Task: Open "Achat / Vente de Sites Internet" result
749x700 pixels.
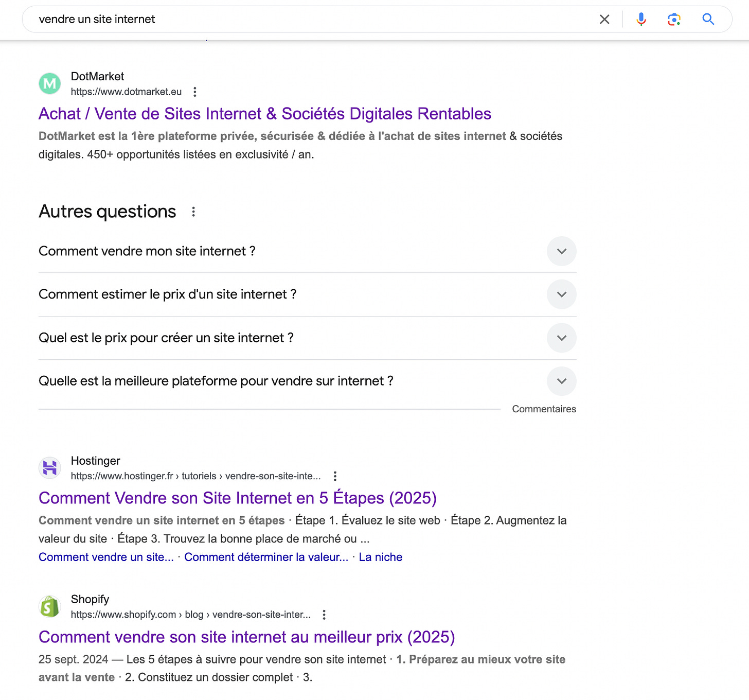Action: point(265,114)
